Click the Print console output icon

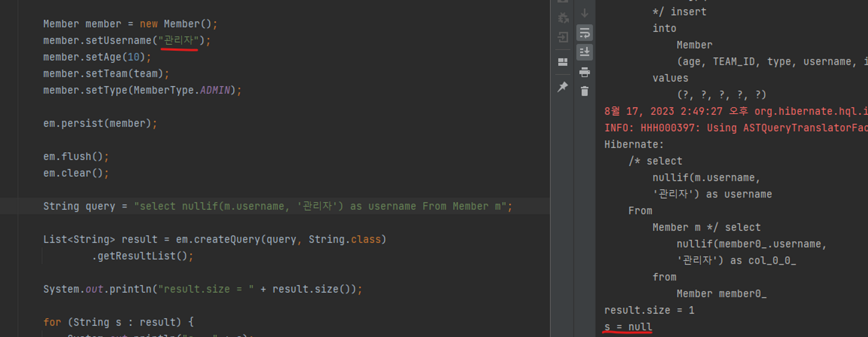pyautogui.click(x=585, y=72)
